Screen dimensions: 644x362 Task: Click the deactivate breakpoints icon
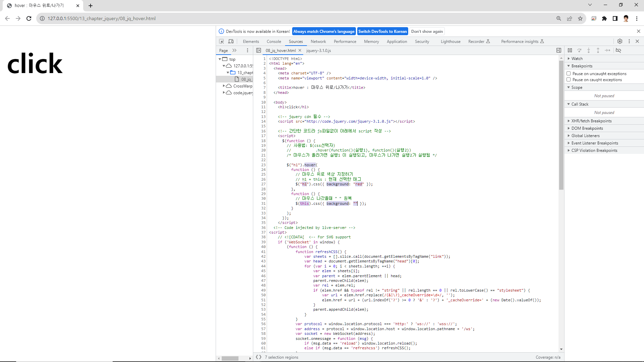619,50
